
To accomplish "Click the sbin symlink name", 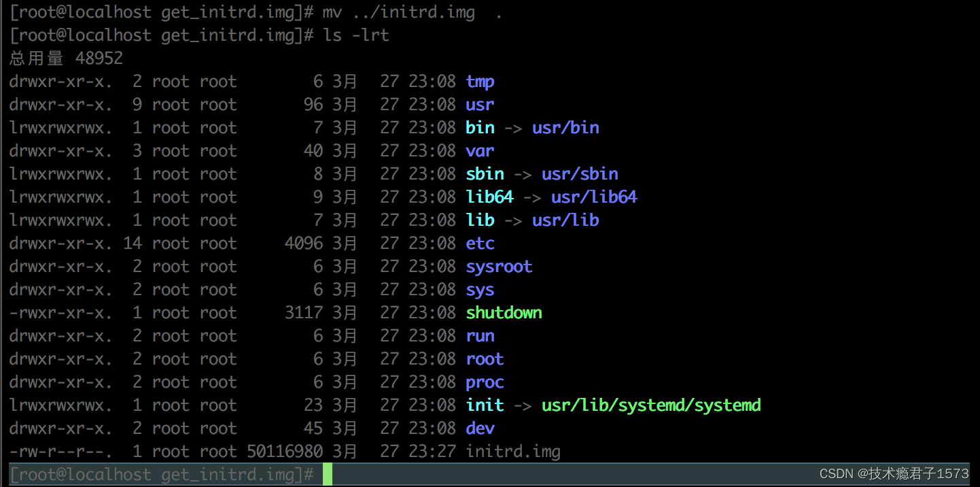I will click(x=485, y=173).
